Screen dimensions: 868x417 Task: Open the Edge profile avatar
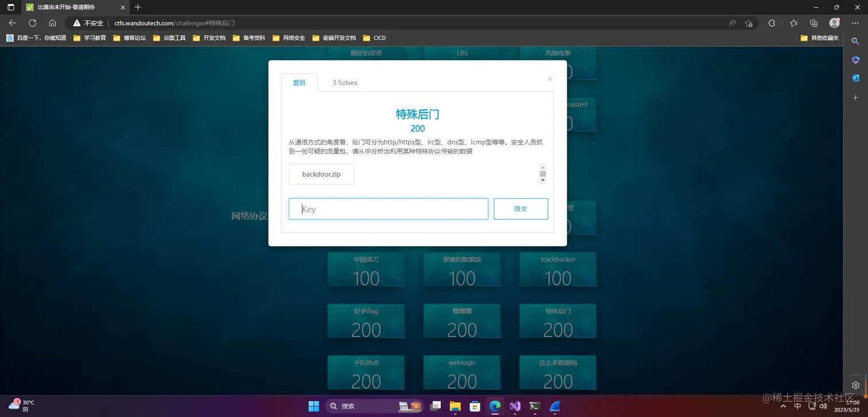834,23
